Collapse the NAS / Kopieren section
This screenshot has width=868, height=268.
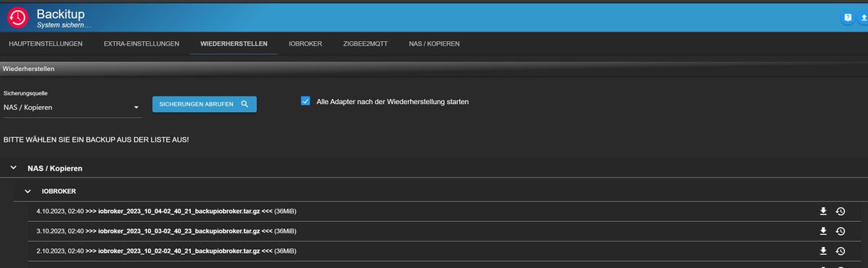pos(14,168)
